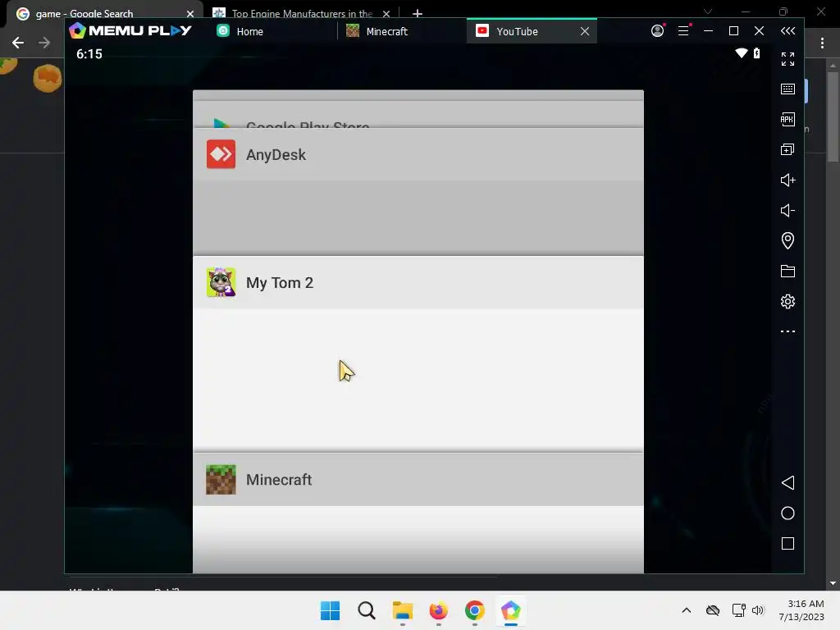Open the shared folder tool
Screen dimensions: 840x630
point(787,271)
